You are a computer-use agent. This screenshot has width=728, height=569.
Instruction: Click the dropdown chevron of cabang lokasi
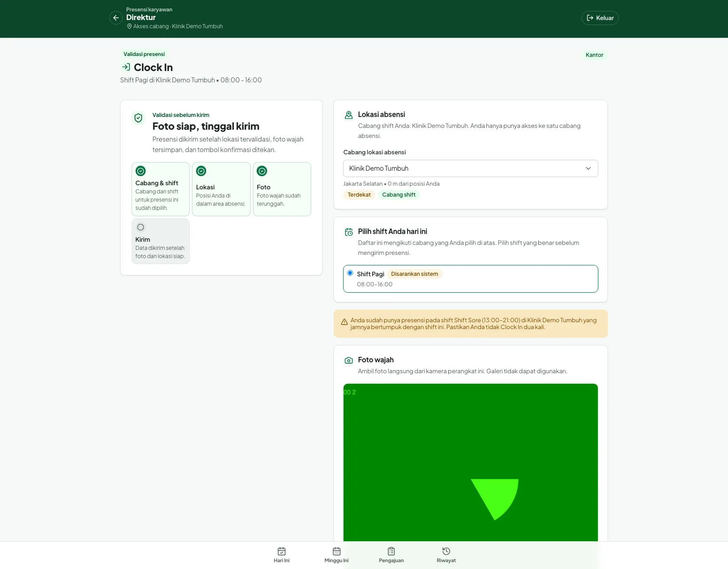pos(588,168)
